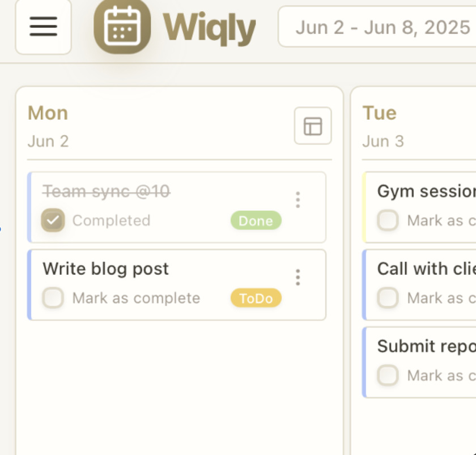476x455 pixels.
Task: Uncheck the completed Team sync checkbox
Action: click(x=53, y=220)
